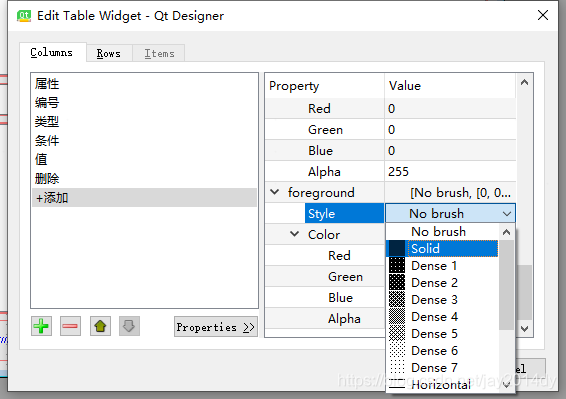
Task: Select the Style property row label
Action: pos(344,213)
